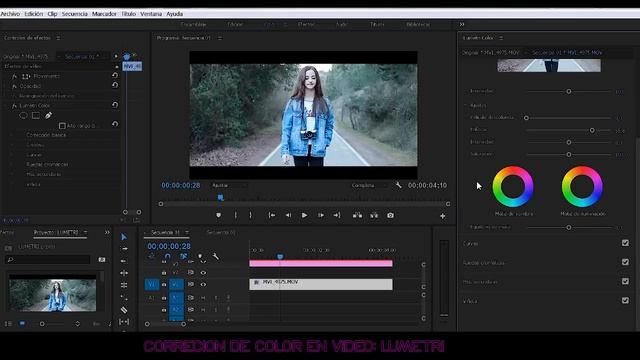
Task: Toggle the V1 track eye visibility
Action: click(203, 284)
